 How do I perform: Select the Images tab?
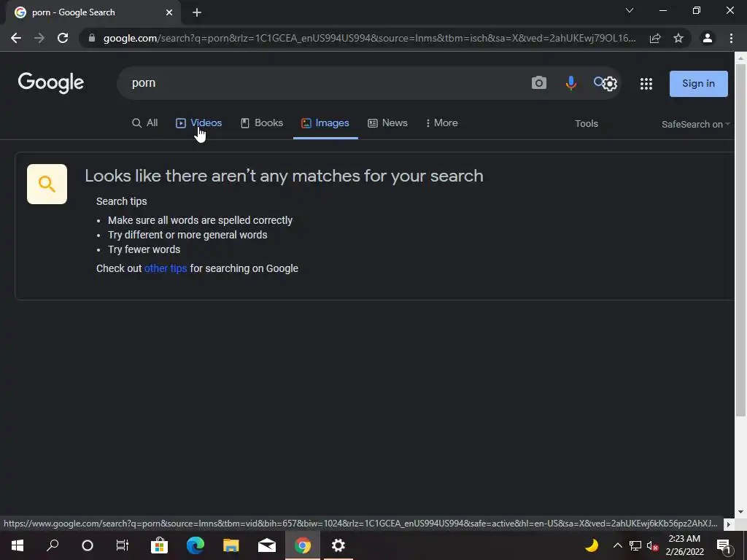point(325,122)
